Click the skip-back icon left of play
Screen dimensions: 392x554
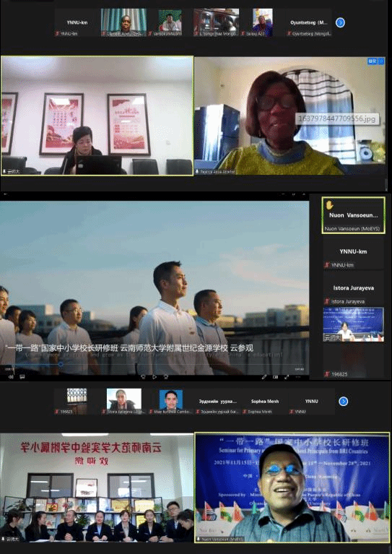point(143,377)
